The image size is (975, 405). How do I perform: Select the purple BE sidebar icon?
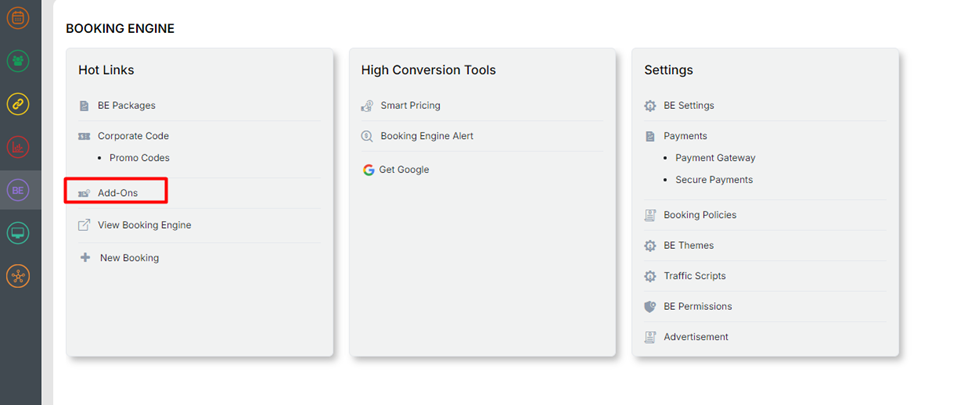click(18, 190)
